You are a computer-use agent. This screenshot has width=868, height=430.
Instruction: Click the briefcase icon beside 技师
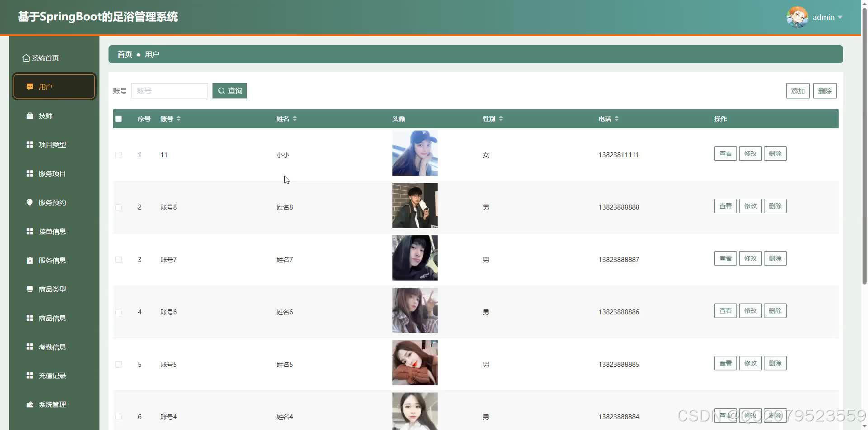point(30,116)
